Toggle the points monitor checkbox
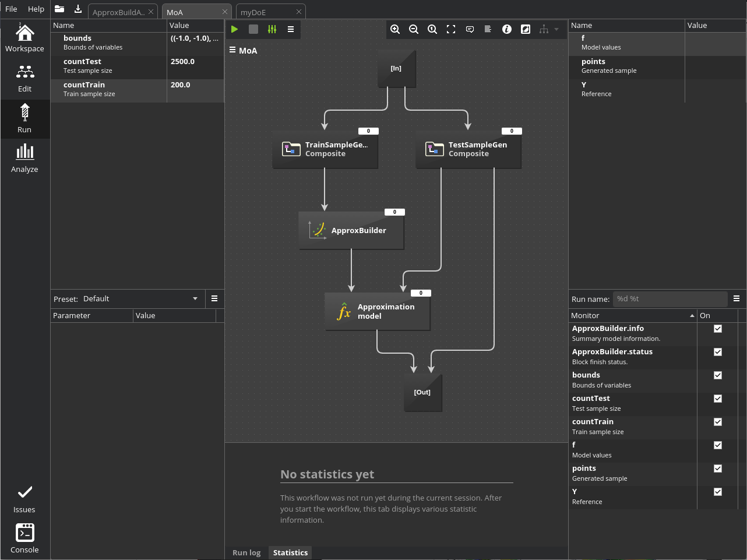This screenshot has height=560, width=747. pos(718,469)
